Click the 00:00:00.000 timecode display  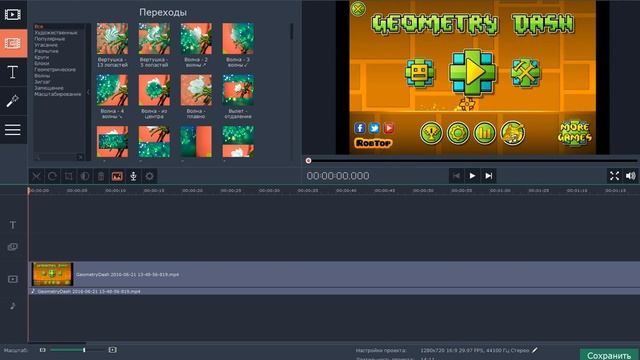click(338, 176)
